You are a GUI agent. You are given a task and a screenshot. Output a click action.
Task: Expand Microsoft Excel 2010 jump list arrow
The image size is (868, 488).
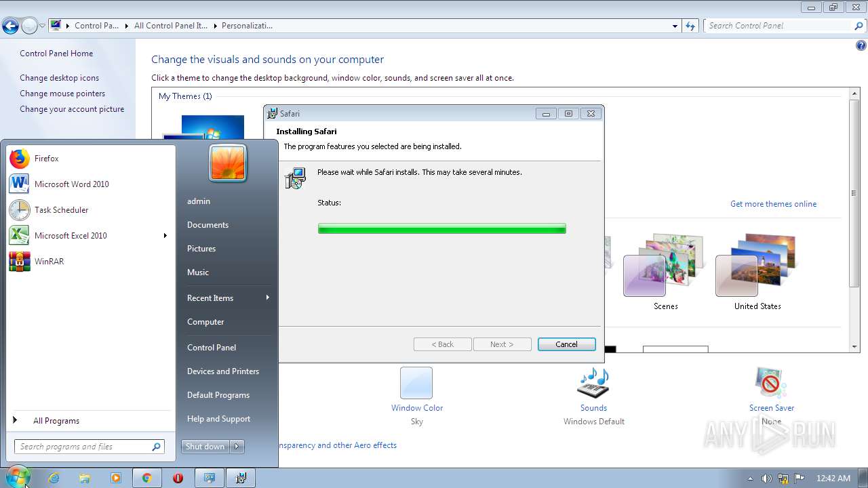[165, 236]
